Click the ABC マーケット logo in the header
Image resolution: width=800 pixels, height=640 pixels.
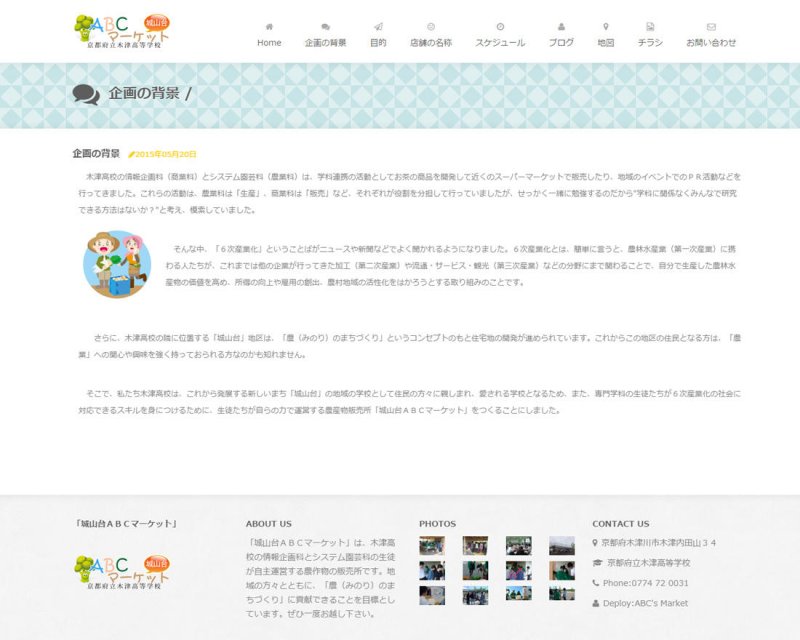tap(123, 31)
